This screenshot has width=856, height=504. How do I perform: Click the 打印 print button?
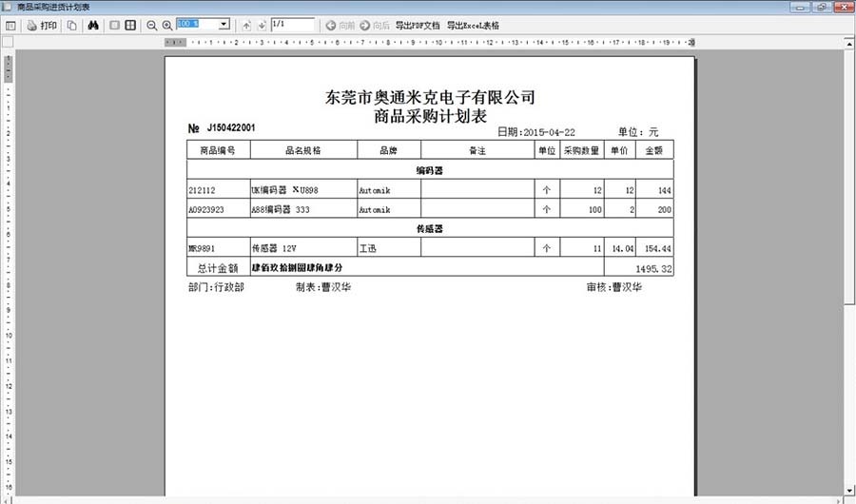tap(42, 26)
